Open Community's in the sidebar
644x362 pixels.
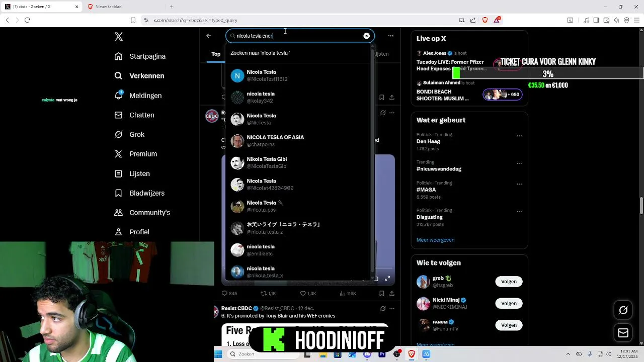point(142,213)
